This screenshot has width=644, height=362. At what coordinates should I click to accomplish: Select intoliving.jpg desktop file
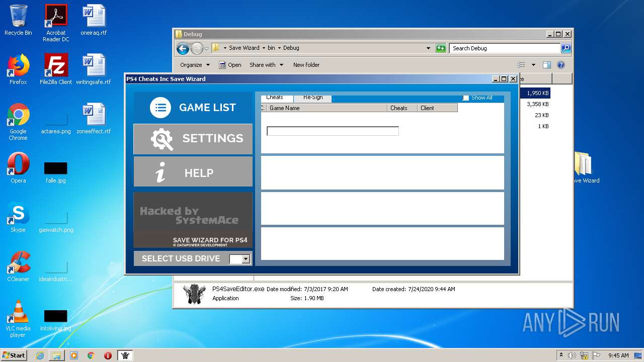(56, 320)
